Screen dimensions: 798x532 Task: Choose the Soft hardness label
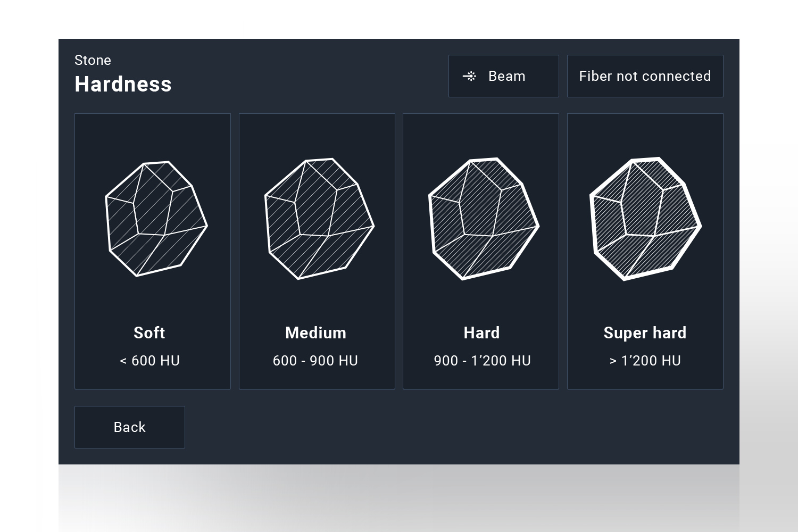149,333
